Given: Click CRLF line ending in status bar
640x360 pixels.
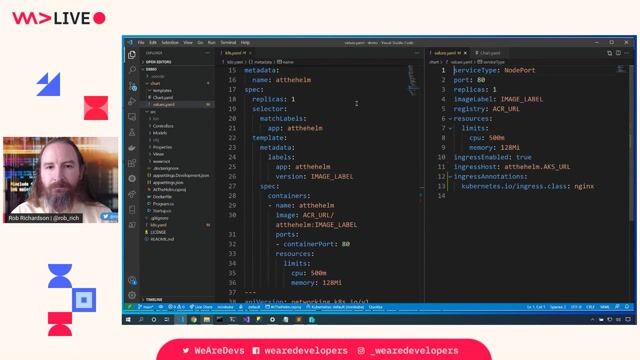Looking at the screenshot, I should [x=591, y=307].
